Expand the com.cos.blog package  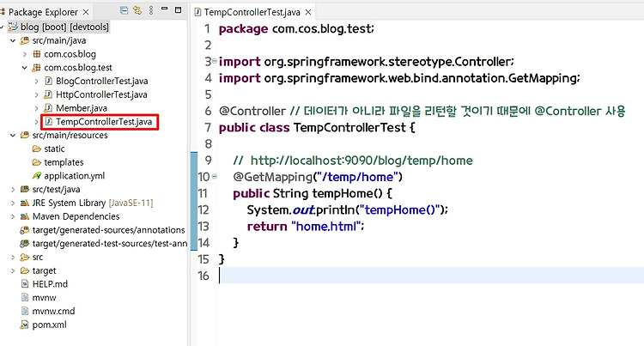[25, 54]
